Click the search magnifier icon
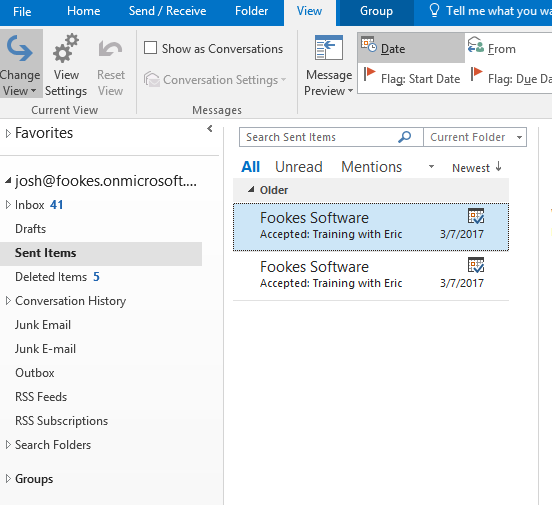 point(404,137)
